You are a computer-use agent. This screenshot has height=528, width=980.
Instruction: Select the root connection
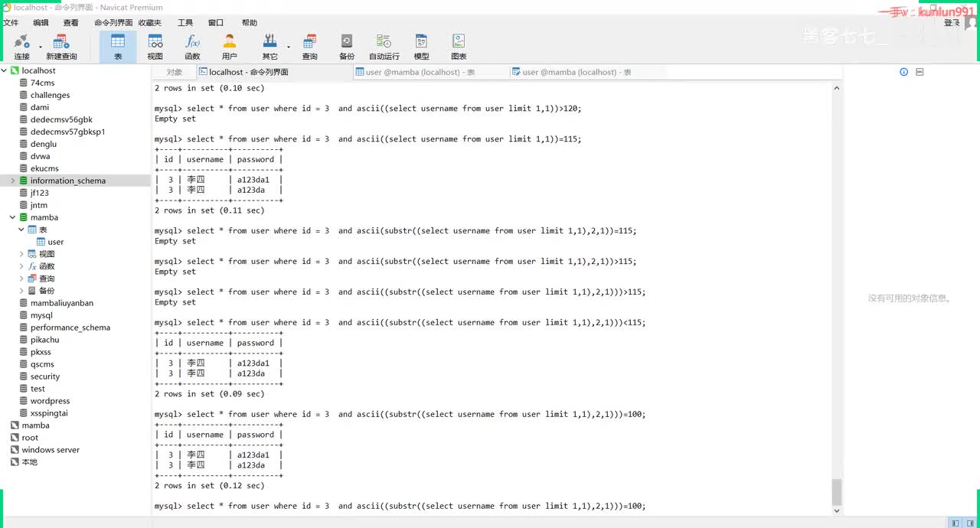30,438
